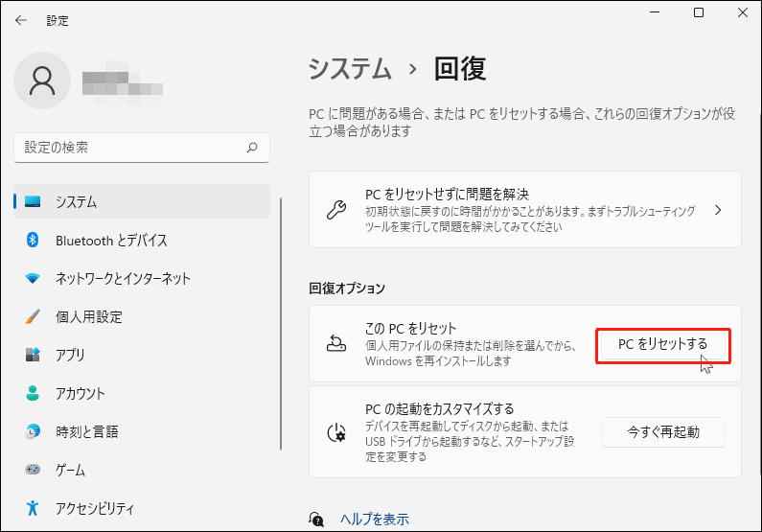Viewport: 762px width, 532px height.
Task: Click the 回復 page title
Action: pyautogui.click(x=460, y=68)
